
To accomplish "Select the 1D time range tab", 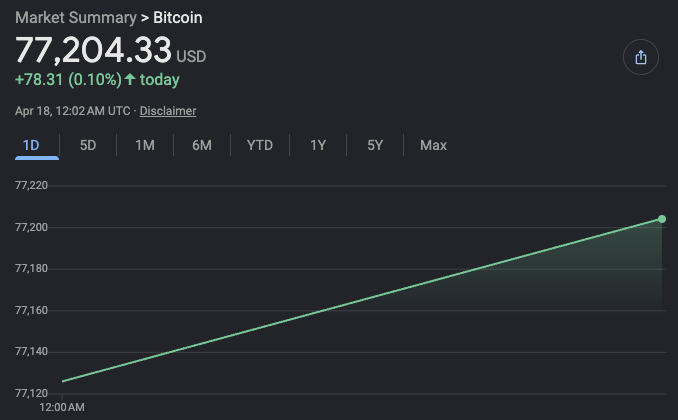I will point(31,145).
